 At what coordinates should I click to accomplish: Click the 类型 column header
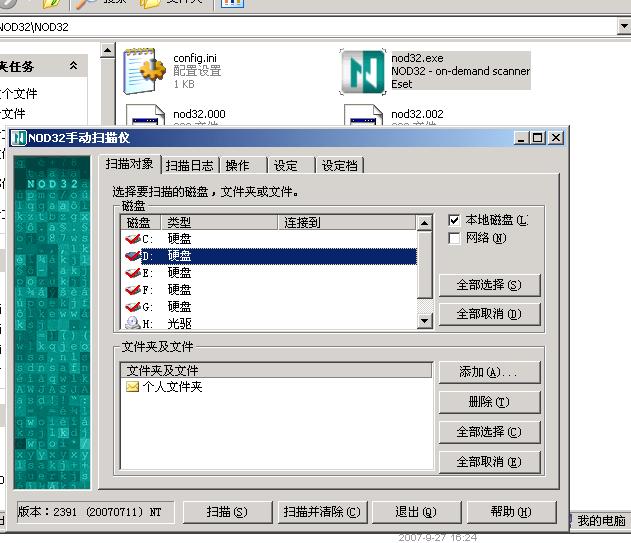[220, 222]
